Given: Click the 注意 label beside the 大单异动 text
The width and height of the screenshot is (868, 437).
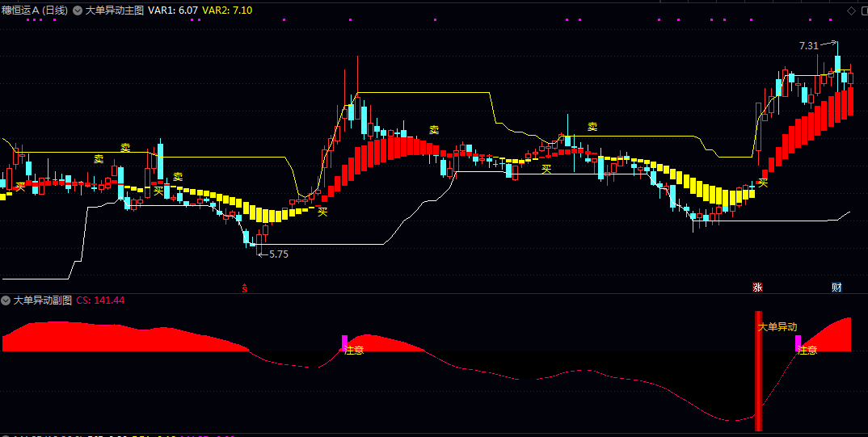Looking at the screenshot, I should coord(807,350).
